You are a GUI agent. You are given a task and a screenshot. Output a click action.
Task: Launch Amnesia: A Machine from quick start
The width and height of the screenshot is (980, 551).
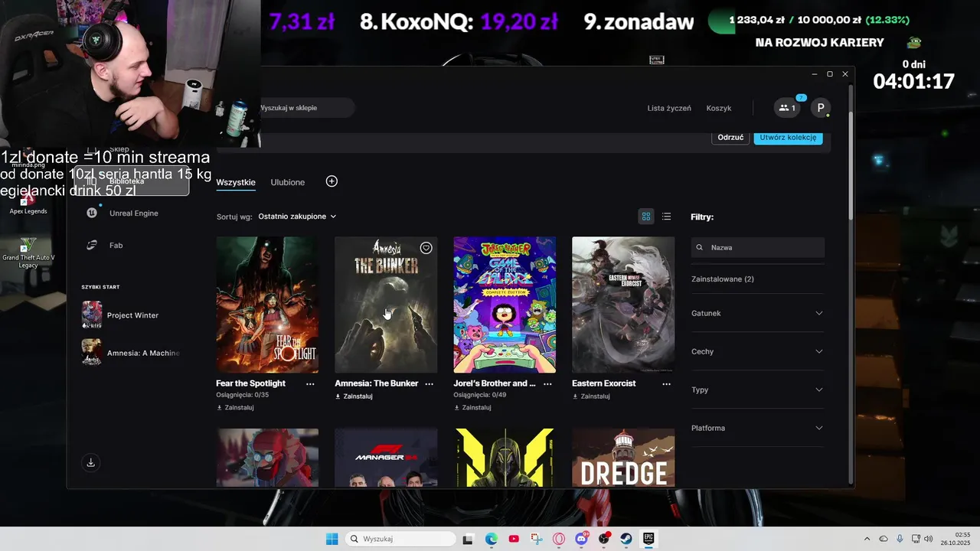click(x=130, y=353)
